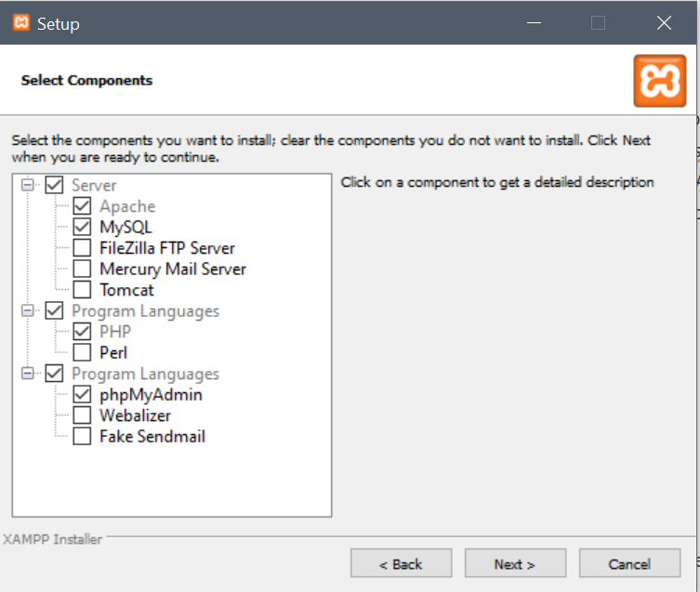Toggle the Server group checkbox
The image size is (700, 592).
click(54, 185)
